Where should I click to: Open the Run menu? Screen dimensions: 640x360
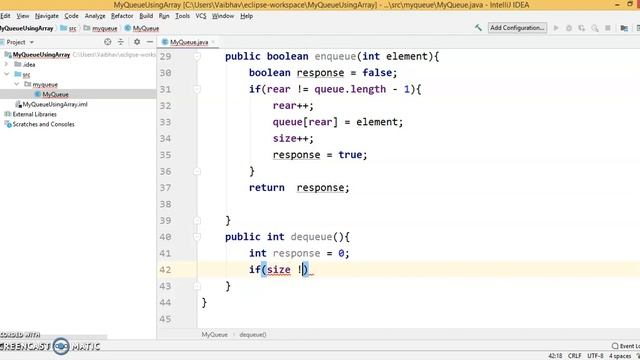click(x=164, y=16)
